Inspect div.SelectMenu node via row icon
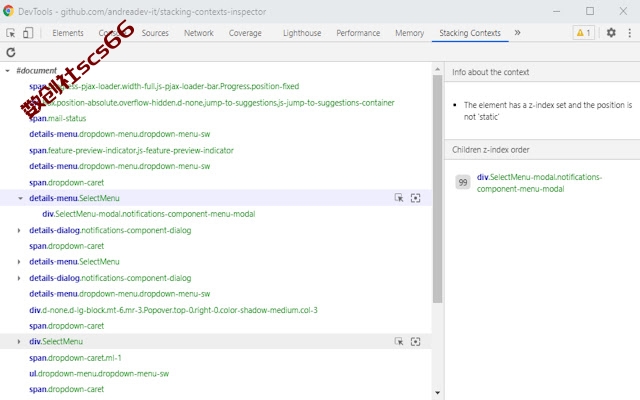Screen dimensions: 640x400 tap(399, 342)
